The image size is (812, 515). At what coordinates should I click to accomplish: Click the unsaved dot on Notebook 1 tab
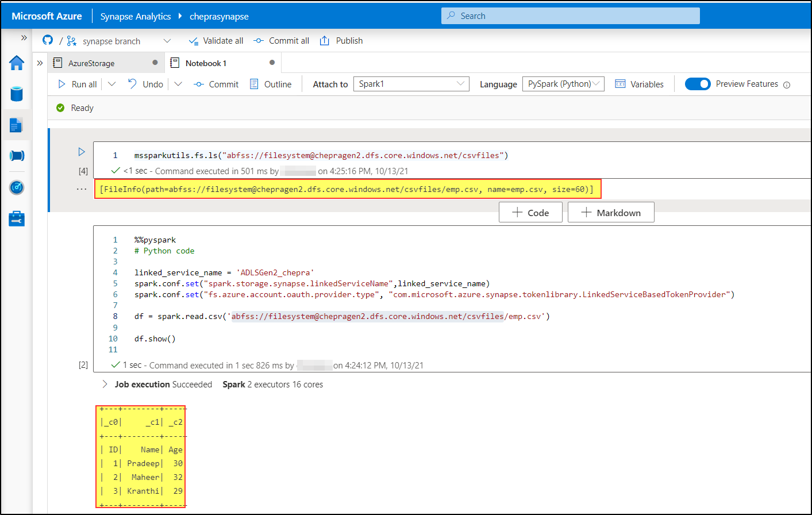(x=272, y=63)
